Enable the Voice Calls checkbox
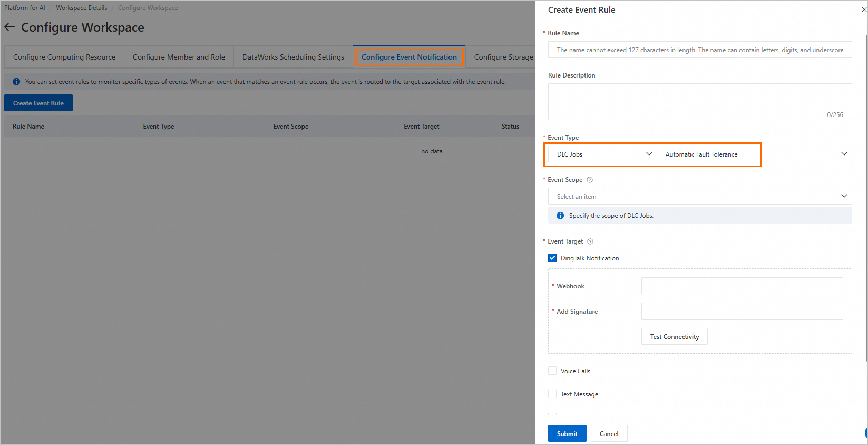The height and width of the screenshot is (445, 868). [x=552, y=371]
